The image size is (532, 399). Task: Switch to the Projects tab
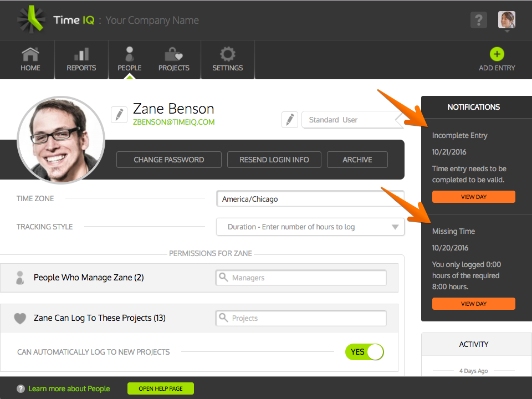click(173, 60)
